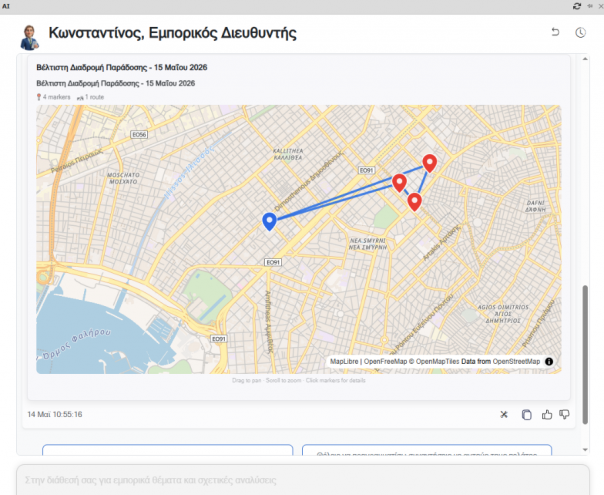Click the vertical scrollbar thumb
604x495 pixels.
(585, 354)
